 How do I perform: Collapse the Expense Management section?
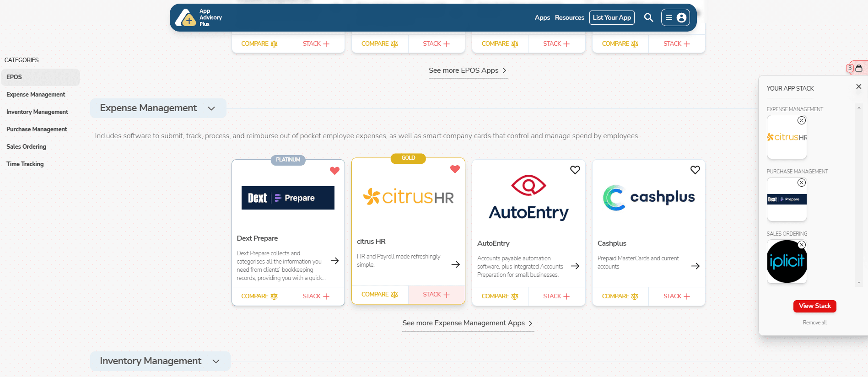pos(211,108)
